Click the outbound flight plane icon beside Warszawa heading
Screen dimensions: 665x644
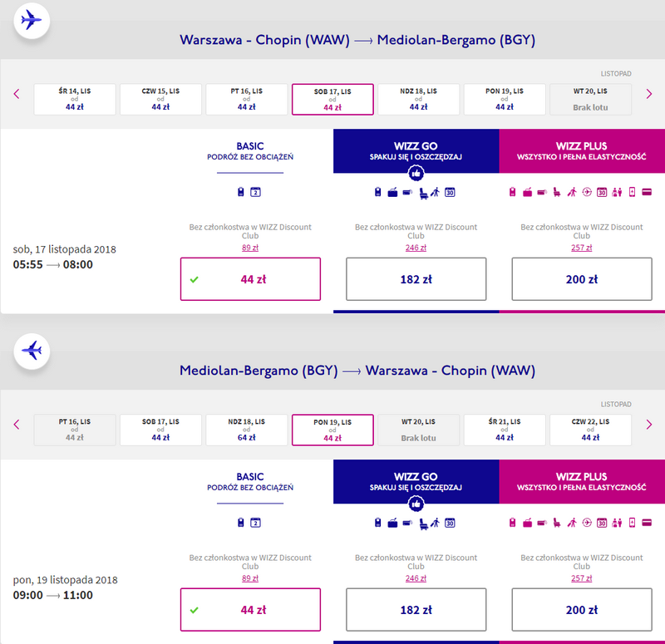pyautogui.click(x=32, y=20)
